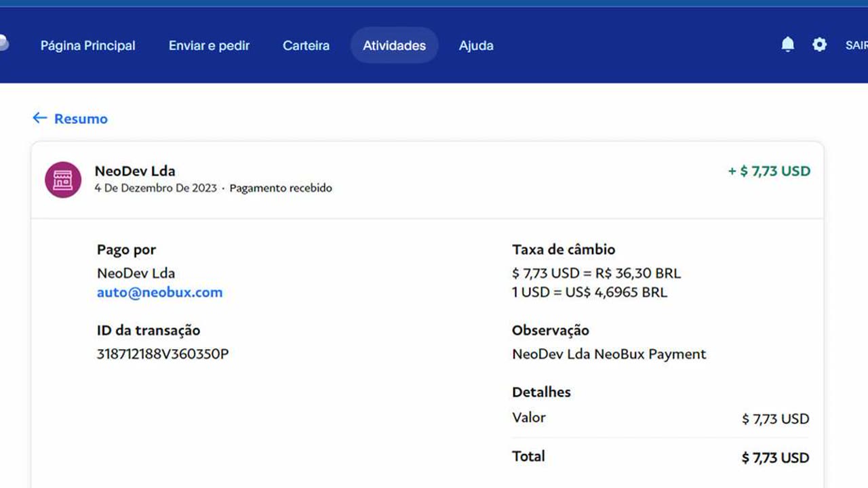Click the Valor row amount $ 7,73 USD
Image resolution: width=868 pixels, height=488 pixels.
[776, 419]
